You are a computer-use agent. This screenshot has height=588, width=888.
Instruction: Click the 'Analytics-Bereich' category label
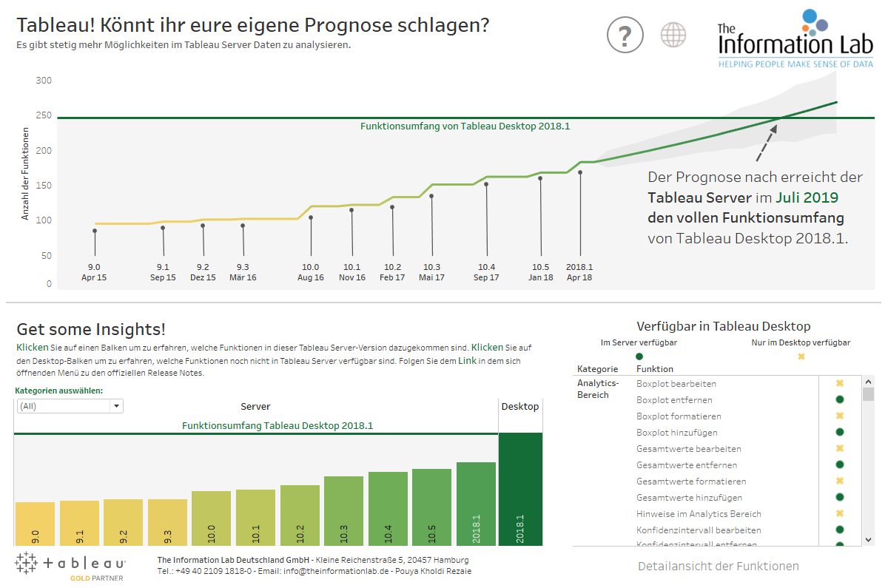pos(598,389)
